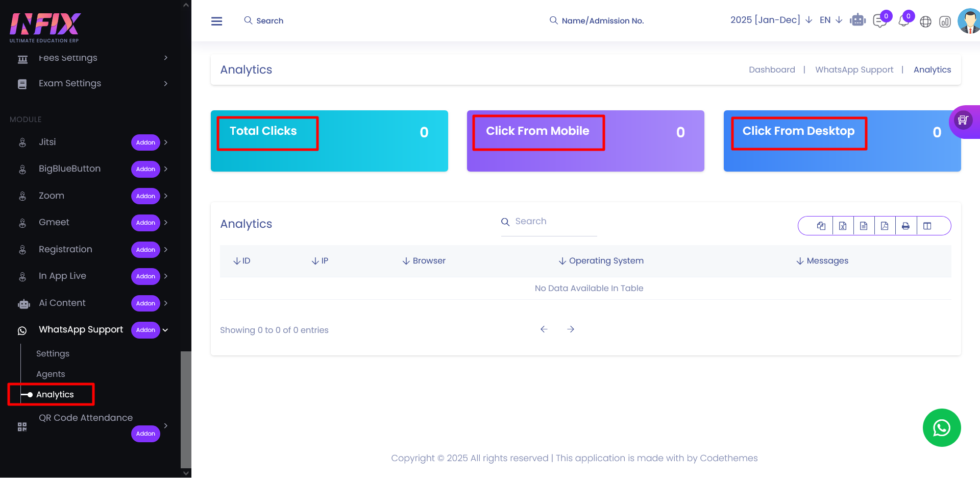The height and width of the screenshot is (478, 980).
Task: Open Settings under WhatsApp Support
Action: coord(53,353)
